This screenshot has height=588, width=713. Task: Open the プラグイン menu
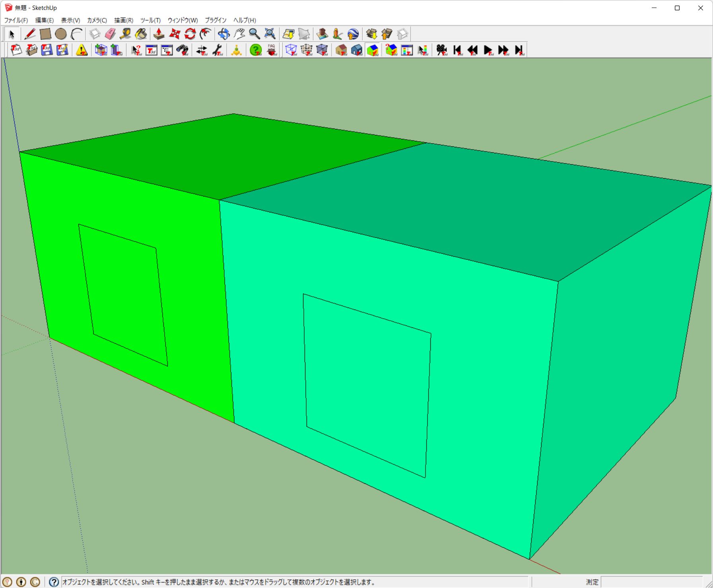[216, 20]
